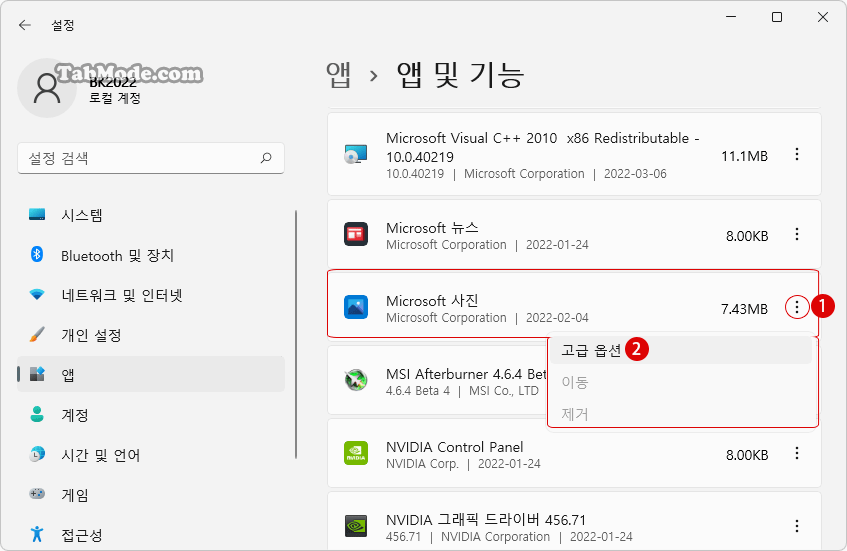Screen dimensions: 847x551
Task: Click the 로컬 계정 account label
Action: tap(115, 98)
